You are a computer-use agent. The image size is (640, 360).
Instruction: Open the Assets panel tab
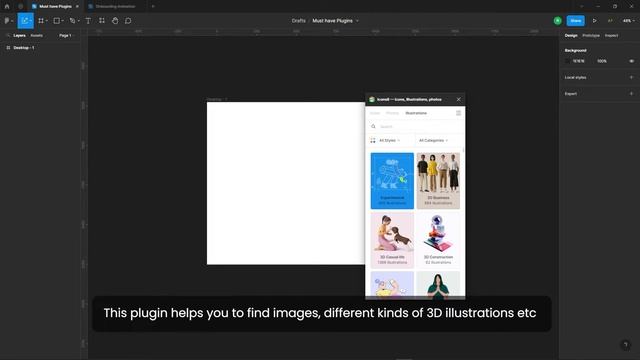tap(36, 36)
